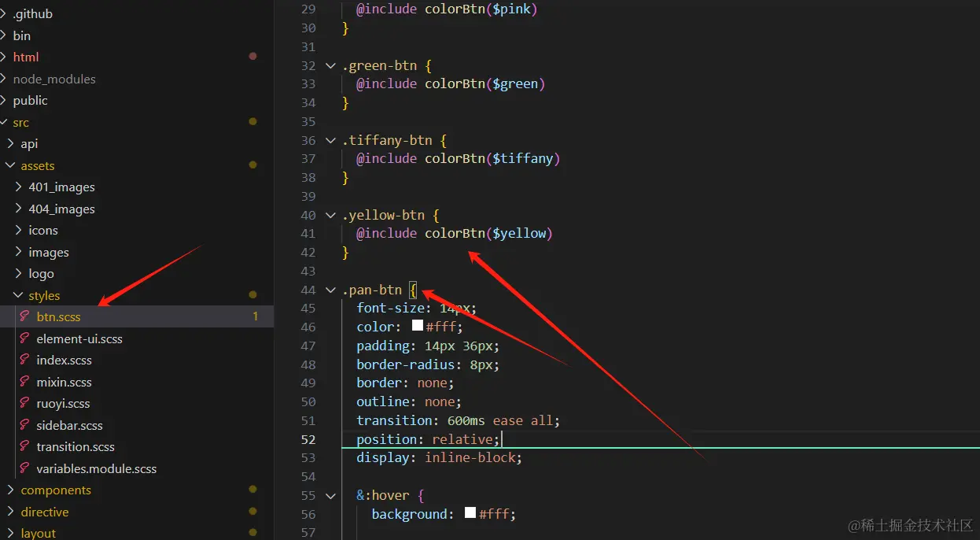Click the border-radius property on line 48
980x540 pixels.
tap(406, 364)
